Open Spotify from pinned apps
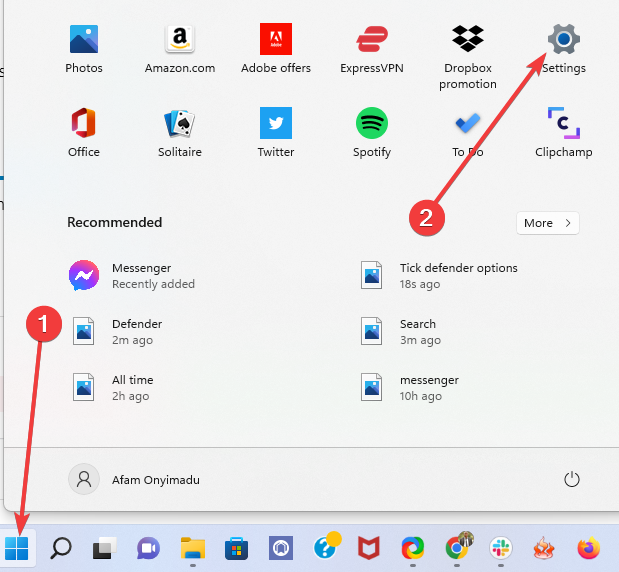Viewport: 619px width, 572px height. 371,132
